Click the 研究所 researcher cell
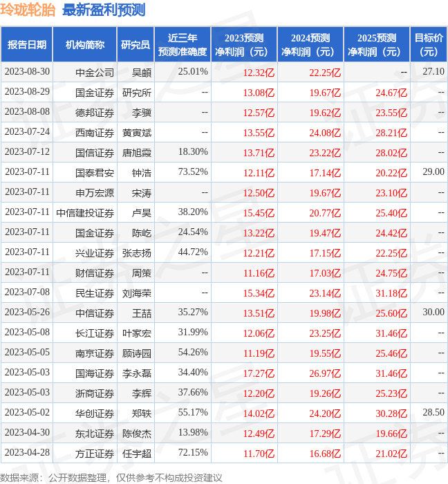Screen dimensions: 448x484 [137, 93]
